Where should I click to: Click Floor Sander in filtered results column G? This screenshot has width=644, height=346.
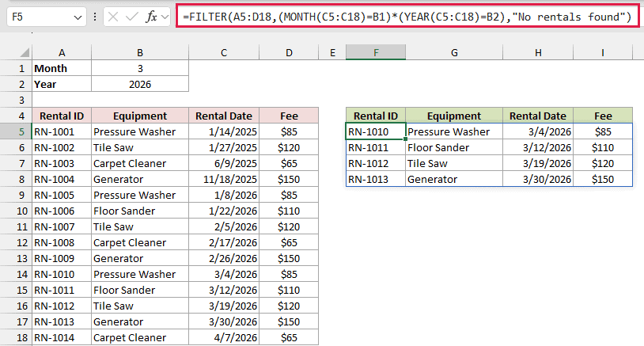tap(454, 147)
